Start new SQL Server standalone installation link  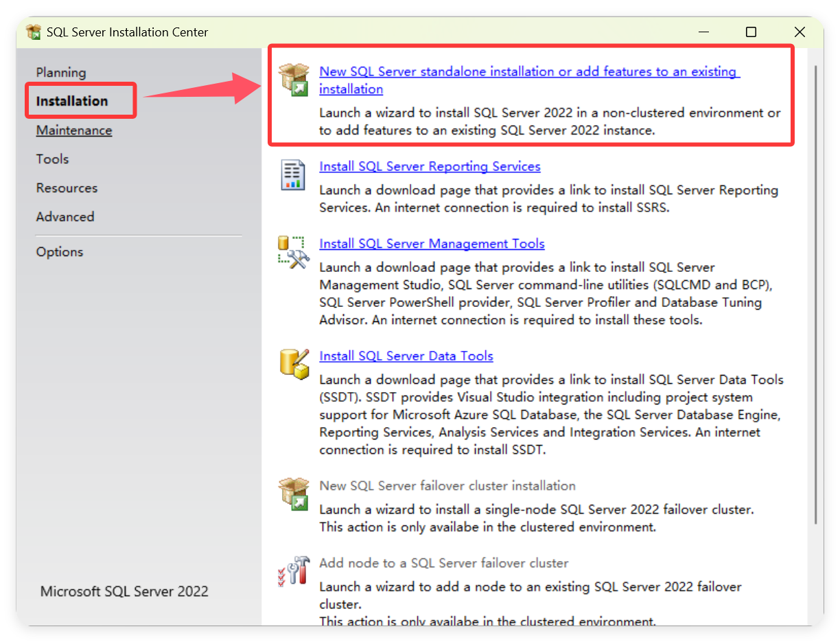pos(529,80)
